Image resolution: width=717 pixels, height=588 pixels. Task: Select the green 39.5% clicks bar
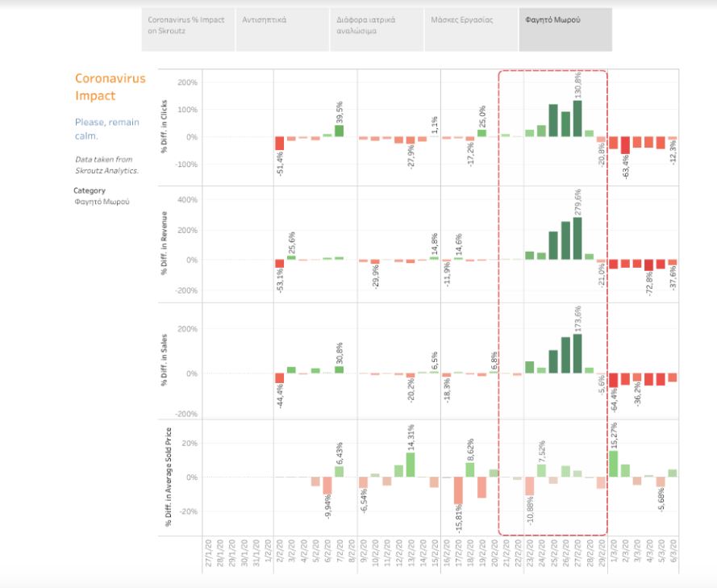339,131
